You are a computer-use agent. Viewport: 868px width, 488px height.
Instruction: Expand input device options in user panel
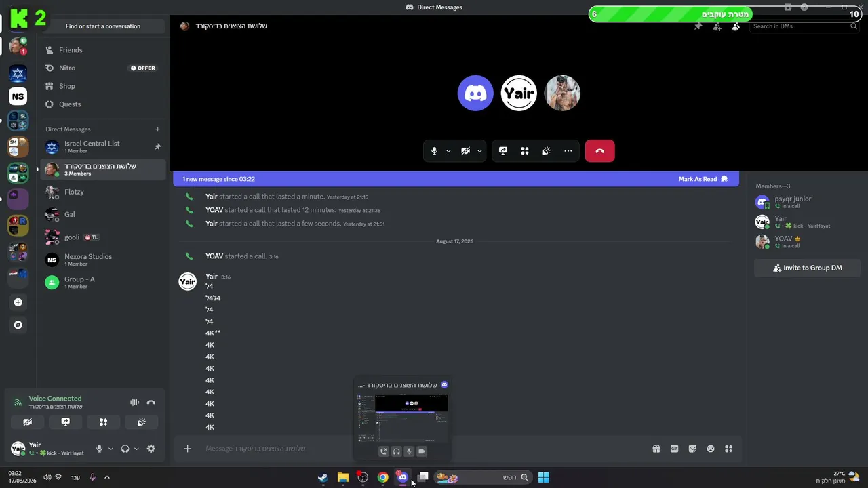(x=111, y=449)
